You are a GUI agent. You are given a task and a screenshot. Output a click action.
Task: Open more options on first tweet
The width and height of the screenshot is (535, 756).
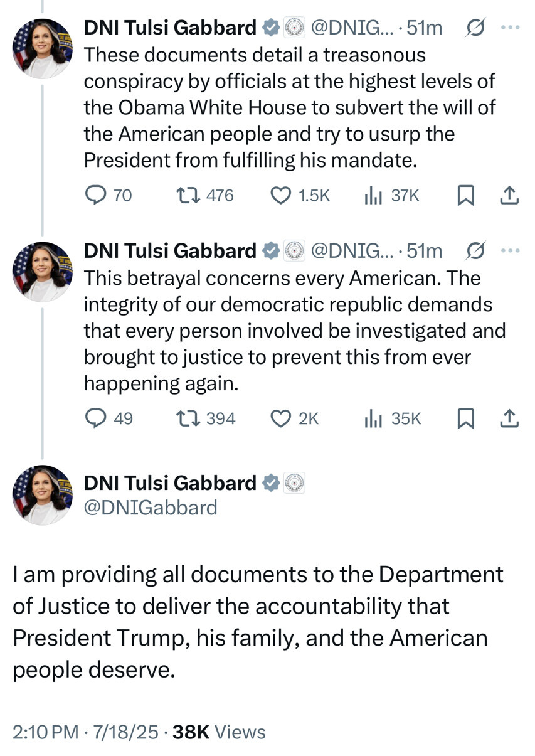click(x=510, y=28)
